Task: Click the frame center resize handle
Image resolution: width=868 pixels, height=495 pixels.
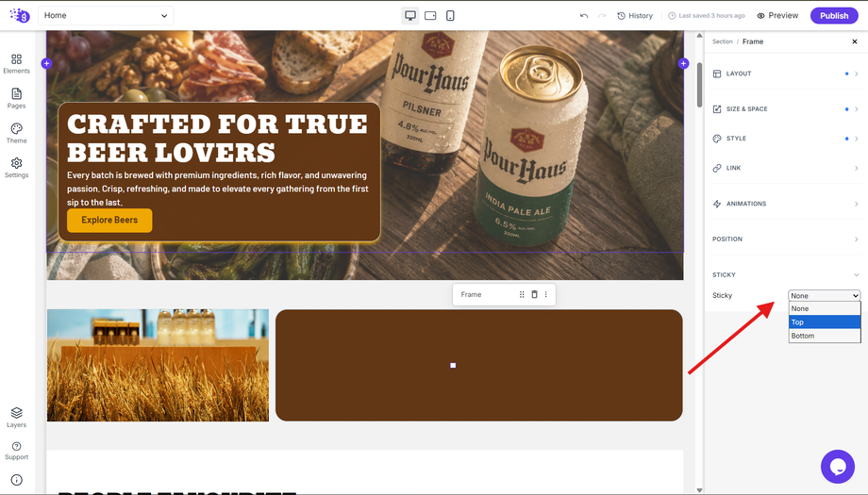Action: (x=453, y=365)
